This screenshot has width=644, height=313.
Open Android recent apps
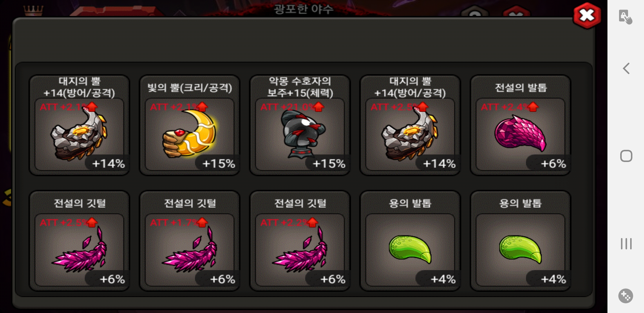point(626,243)
